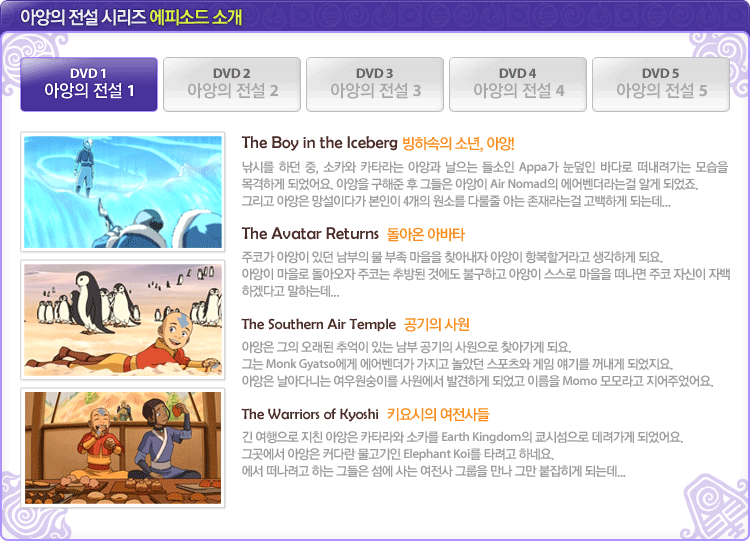This screenshot has height=546, width=750.
Task: Click the line starting 아앙은 그의 오래된 추억
Action: tap(406, 347)
